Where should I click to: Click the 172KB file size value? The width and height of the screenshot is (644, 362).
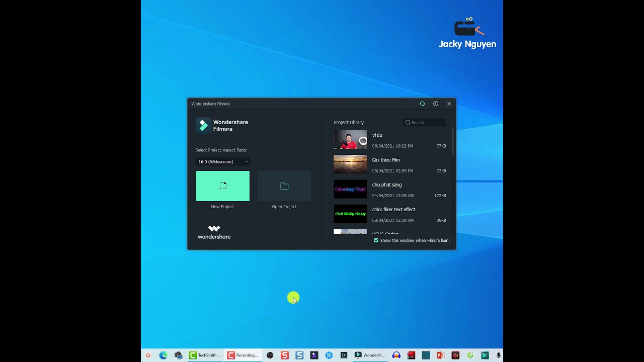coord(440,196)
